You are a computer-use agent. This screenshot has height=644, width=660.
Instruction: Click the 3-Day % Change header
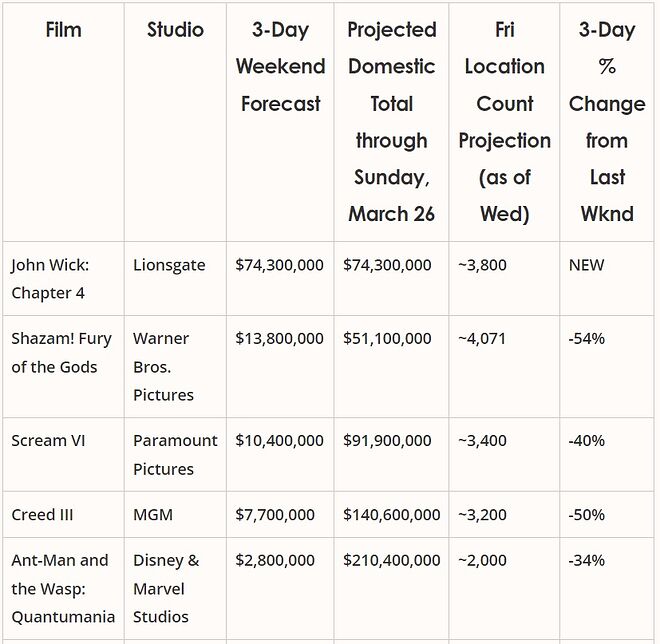tap(607, 122)
